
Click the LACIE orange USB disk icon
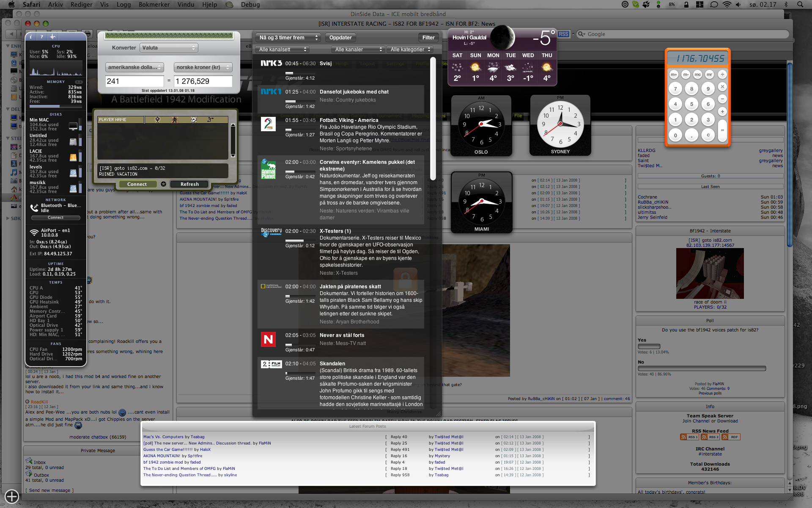[73, 157]
